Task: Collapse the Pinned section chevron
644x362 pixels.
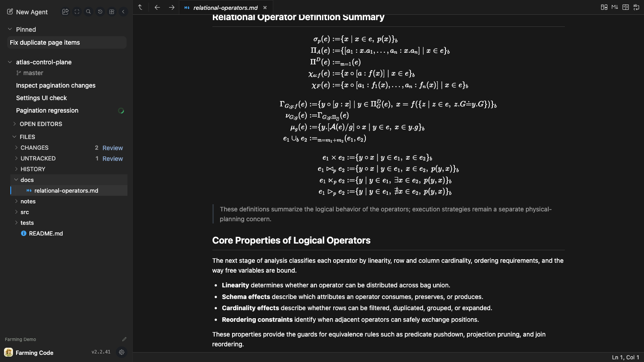Action: click(x=10, y=29)
